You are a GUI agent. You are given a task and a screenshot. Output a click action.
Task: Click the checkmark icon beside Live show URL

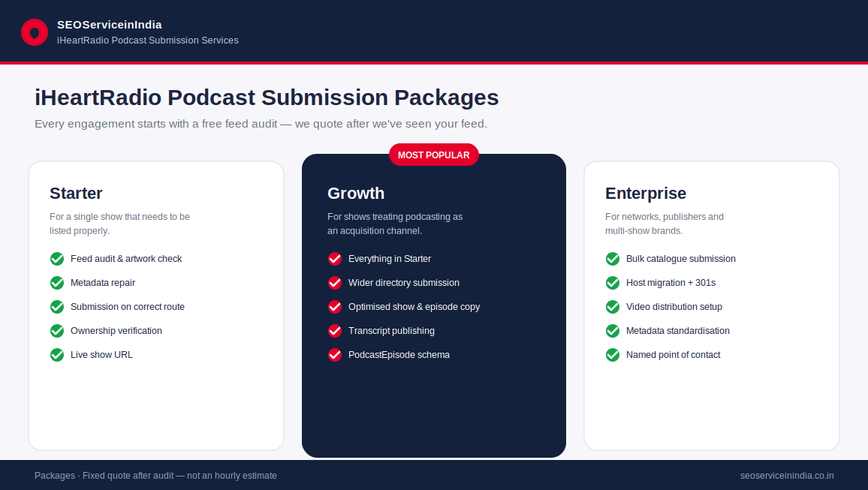tap(57, 354)
